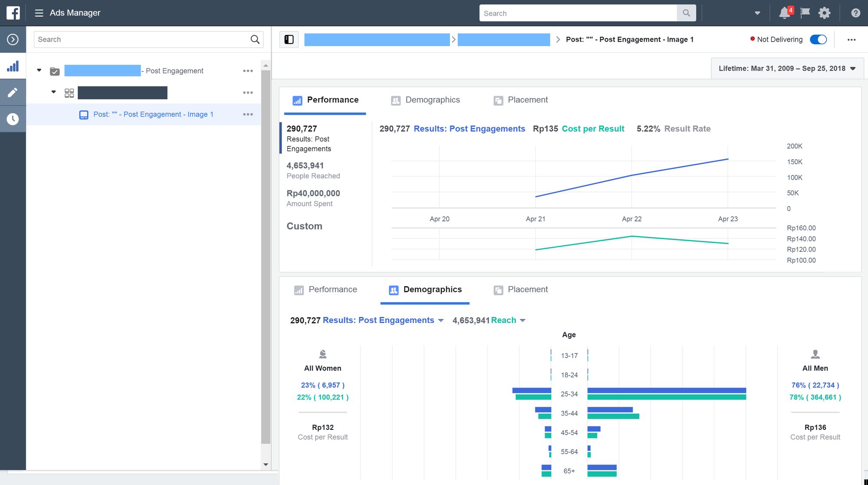Open the flag pages icon
This screenshot has width=868, height=485.
click(x=805, y=13)
